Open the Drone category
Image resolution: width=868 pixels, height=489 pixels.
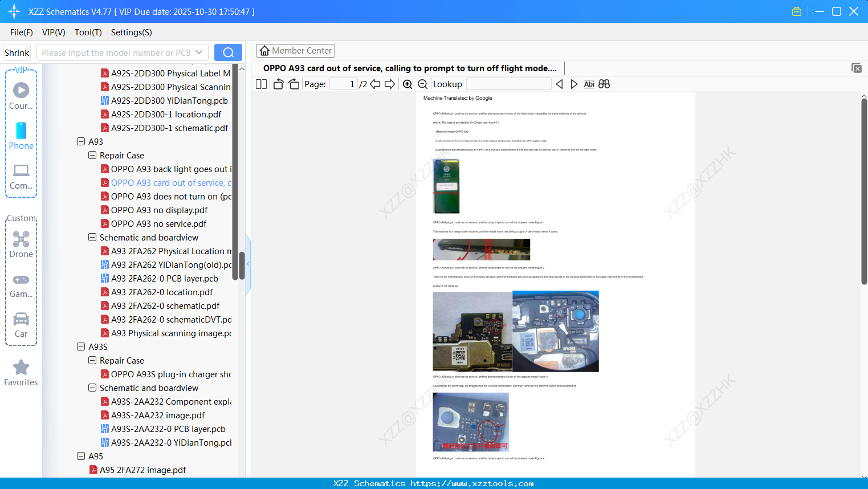21,244
